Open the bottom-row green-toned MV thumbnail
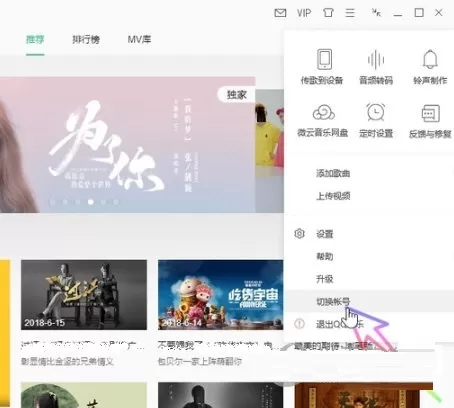This screenshot has width=454, height=408. [84, 395]
